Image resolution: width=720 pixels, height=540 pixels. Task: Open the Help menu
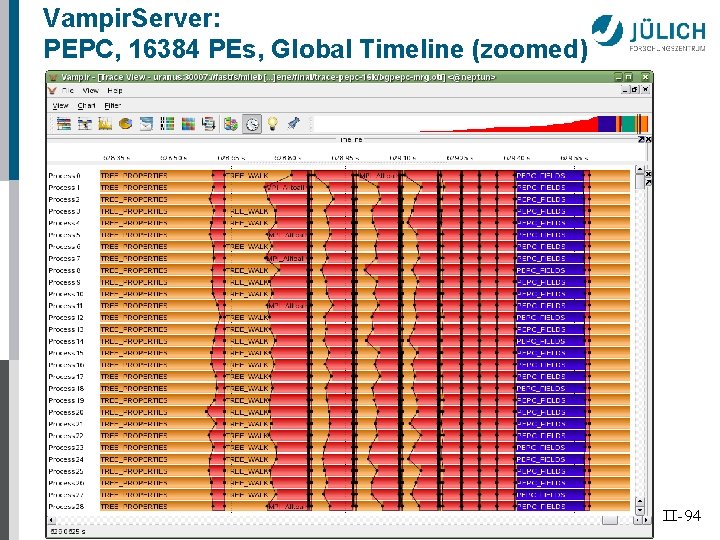[x=115, y=90]
